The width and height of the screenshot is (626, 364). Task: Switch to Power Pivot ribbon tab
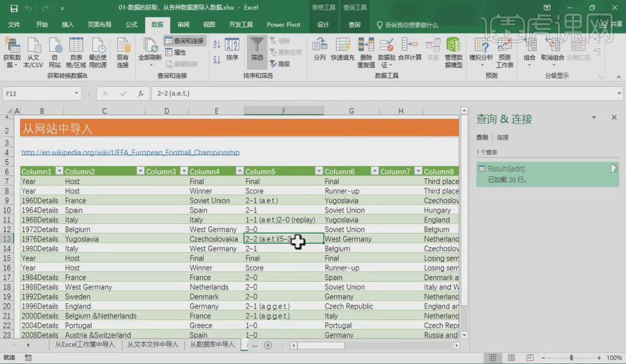point(283,25)
